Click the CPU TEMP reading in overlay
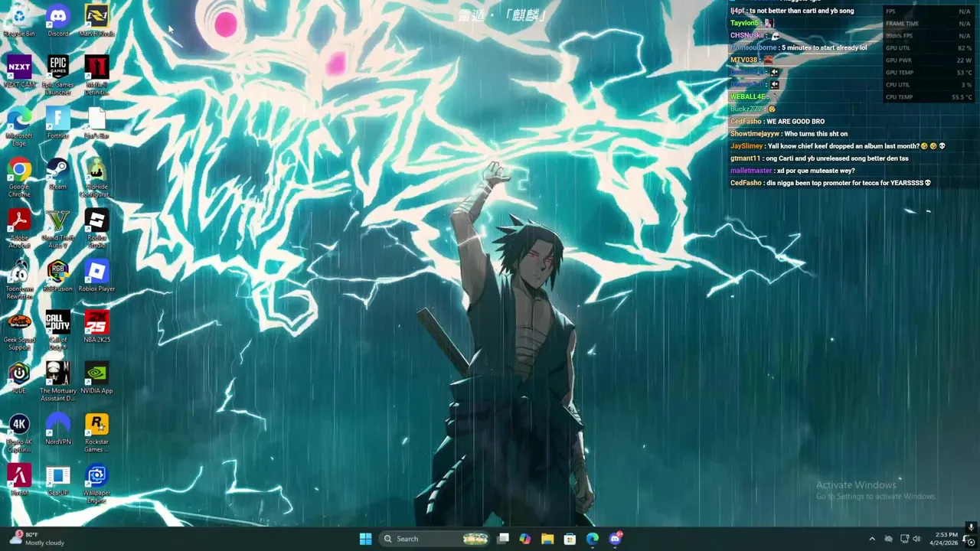 (928, 97)
